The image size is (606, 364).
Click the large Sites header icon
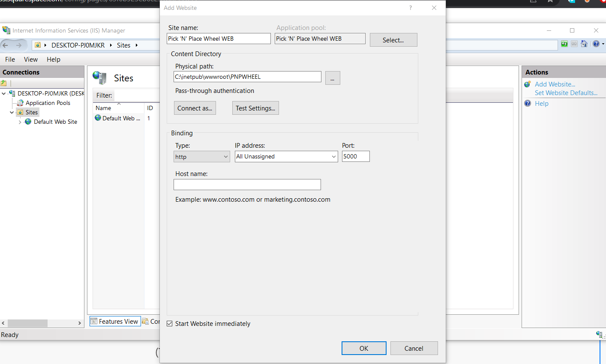[x=99, y=78]
